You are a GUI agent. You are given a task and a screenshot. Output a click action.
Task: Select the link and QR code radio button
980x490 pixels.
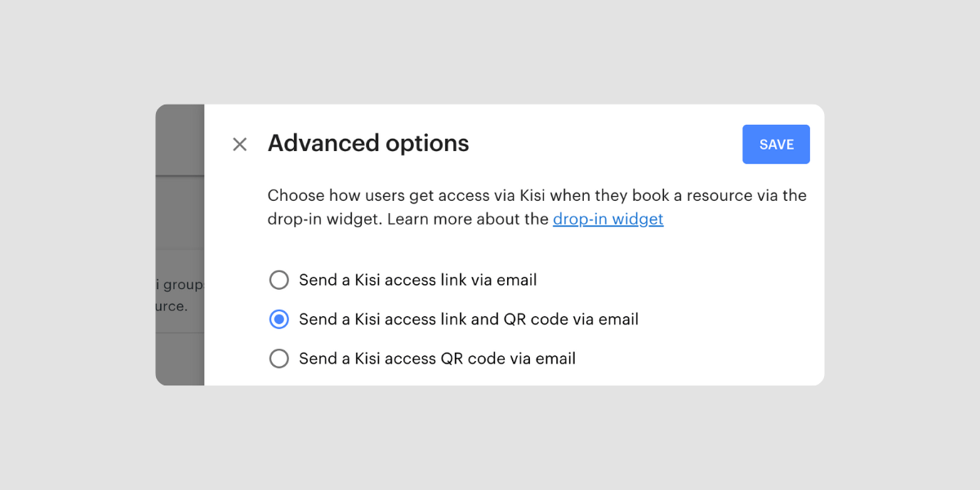pos(279,319)
